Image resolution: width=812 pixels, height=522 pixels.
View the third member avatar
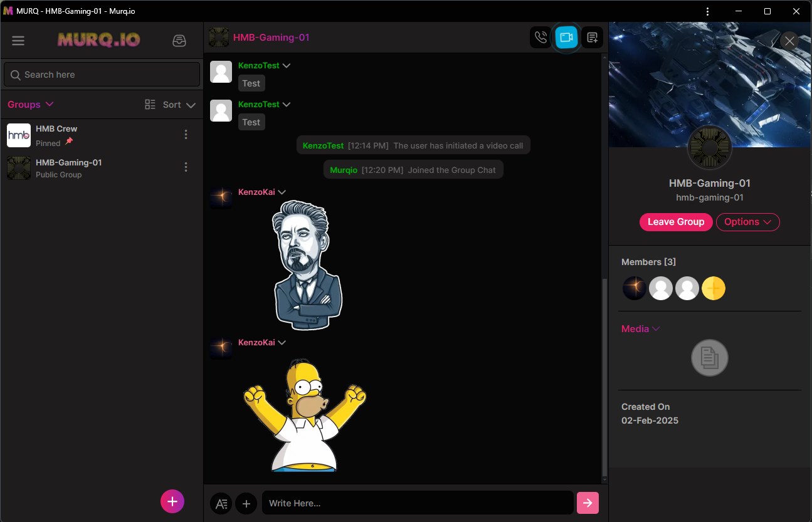[687, 288]
